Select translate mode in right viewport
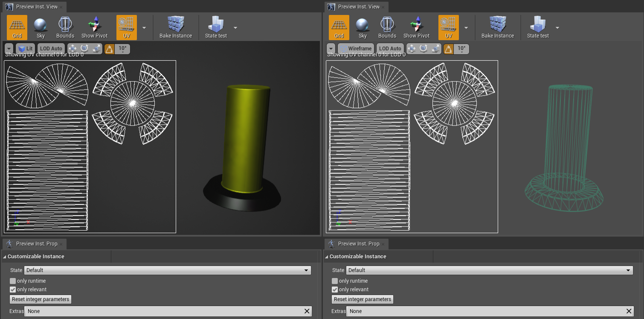The width and height of the screenshot is (644, 319). [412, 49]
